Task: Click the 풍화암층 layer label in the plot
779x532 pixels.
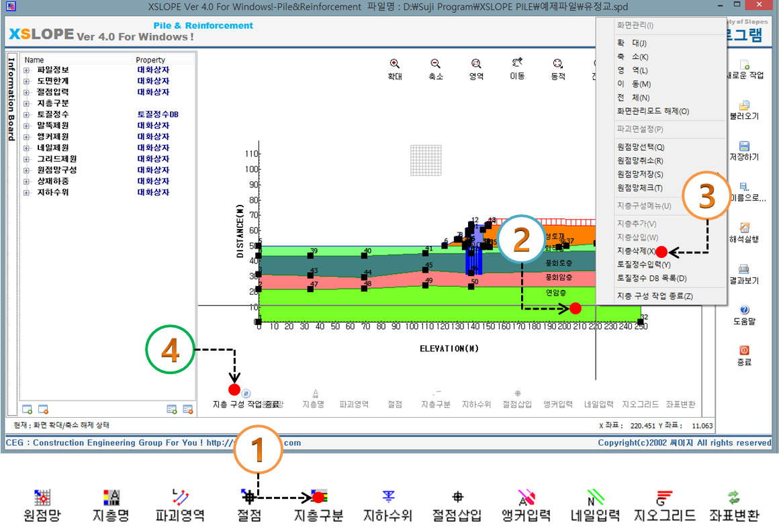Action: point(559,277)
